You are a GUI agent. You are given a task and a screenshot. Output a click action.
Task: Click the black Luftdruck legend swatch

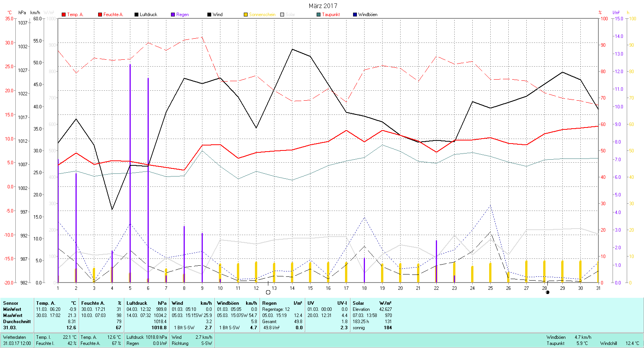tap(136, 15)
